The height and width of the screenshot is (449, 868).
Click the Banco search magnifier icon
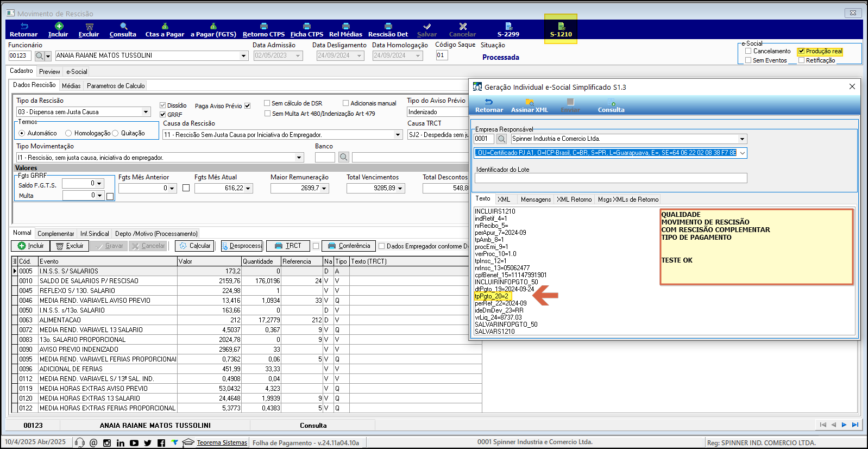(343, 157)
